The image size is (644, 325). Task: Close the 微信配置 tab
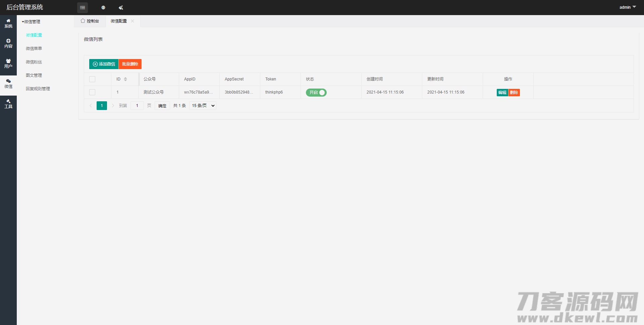(x=132, y=21)
